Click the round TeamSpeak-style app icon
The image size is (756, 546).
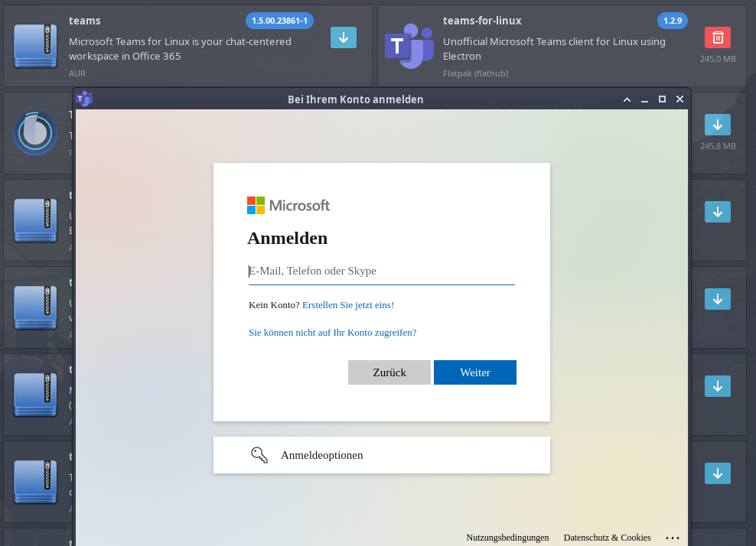35,134
